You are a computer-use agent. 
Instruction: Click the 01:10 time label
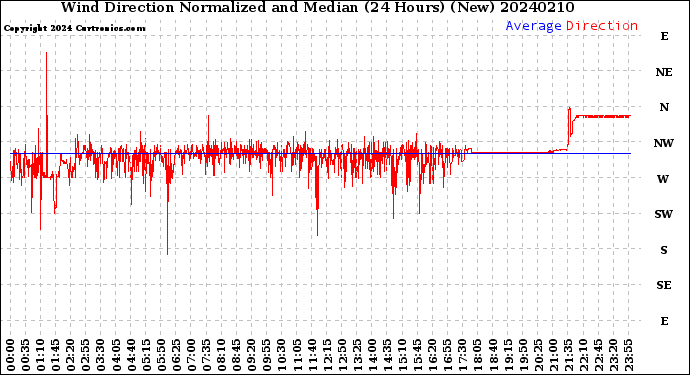pyautogui.click(x=40, y=355)
